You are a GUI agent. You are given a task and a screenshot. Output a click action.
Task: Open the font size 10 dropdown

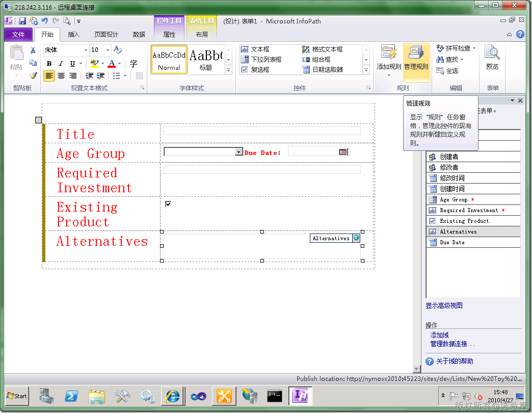[108, 50]
